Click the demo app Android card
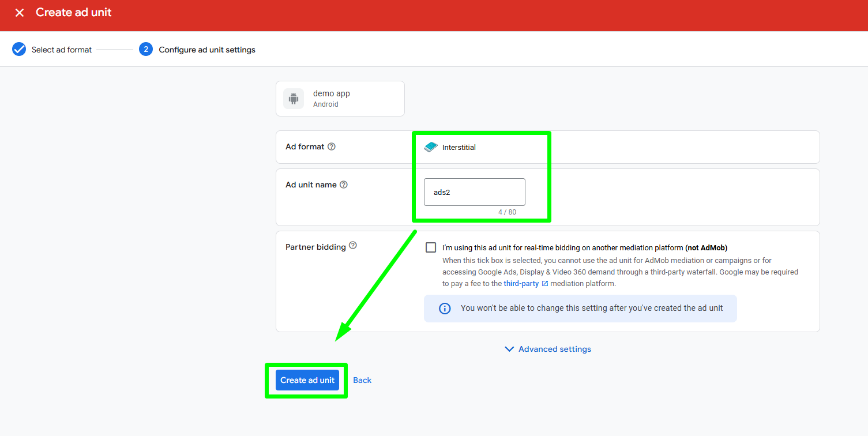 340,99
